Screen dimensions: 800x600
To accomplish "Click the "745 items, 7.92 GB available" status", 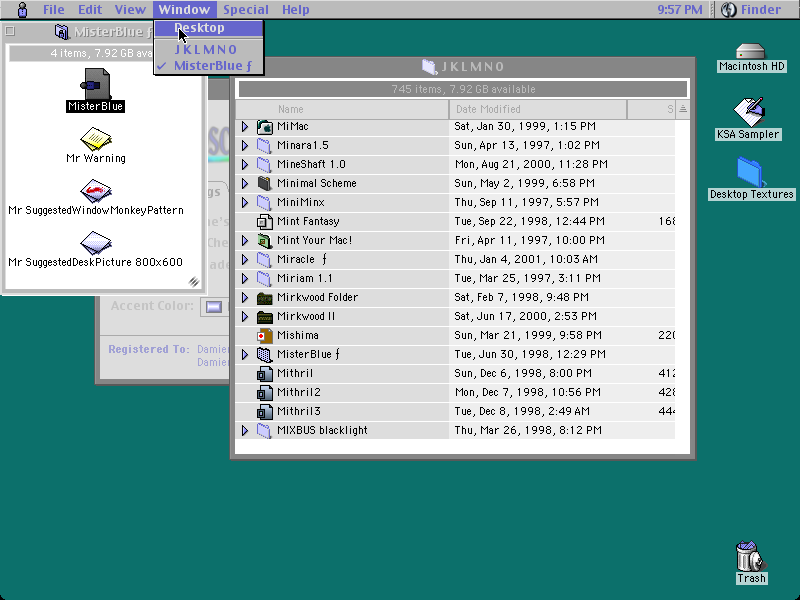I will (463, 89).
